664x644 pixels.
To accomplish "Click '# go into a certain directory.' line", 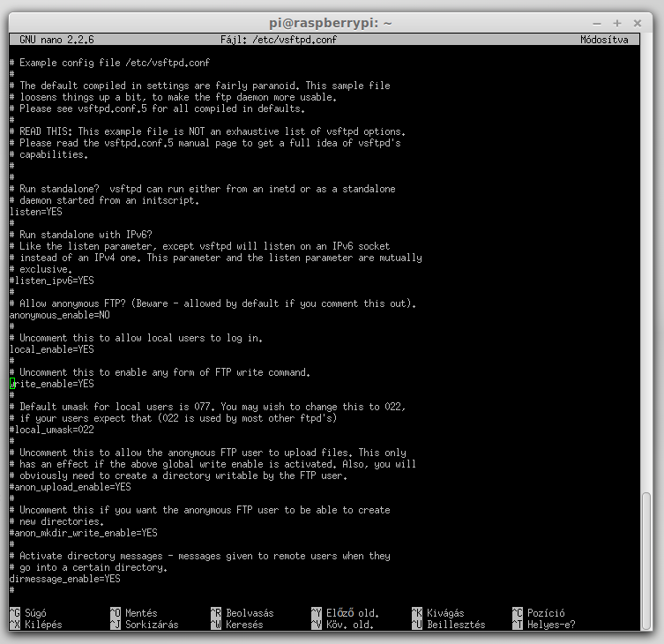I will [x=88, y=567].
